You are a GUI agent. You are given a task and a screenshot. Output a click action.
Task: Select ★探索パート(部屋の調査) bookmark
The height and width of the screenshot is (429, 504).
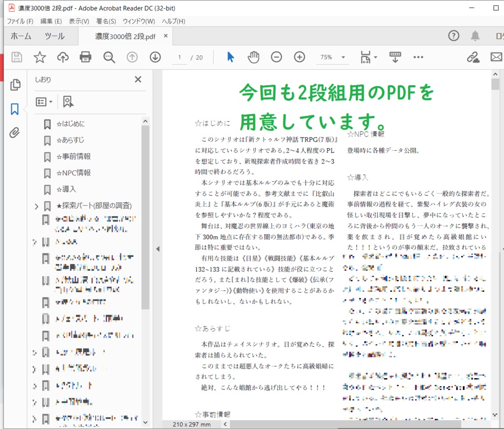coord(94,206)
